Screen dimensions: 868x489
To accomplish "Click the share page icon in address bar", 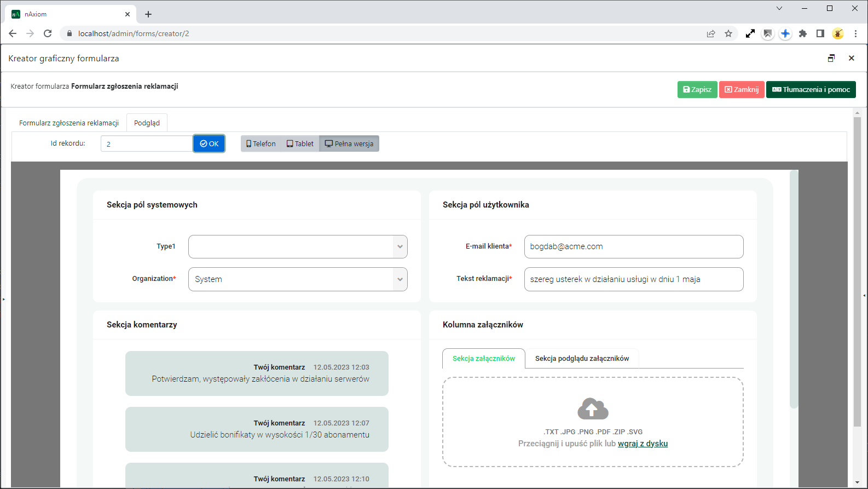I will tap(711, 33).
